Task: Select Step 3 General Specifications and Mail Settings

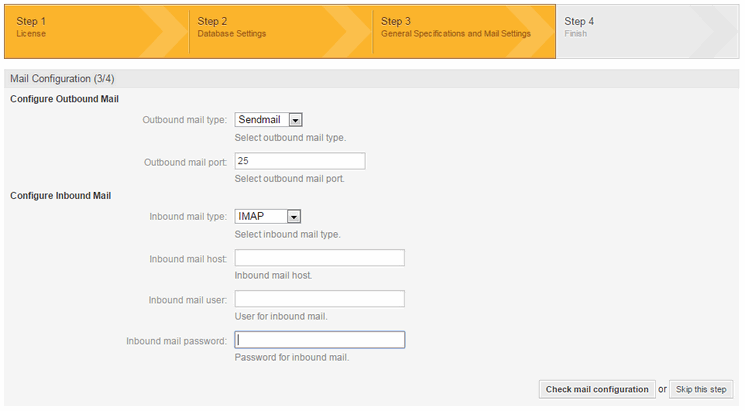Action: tap(455, 27)
